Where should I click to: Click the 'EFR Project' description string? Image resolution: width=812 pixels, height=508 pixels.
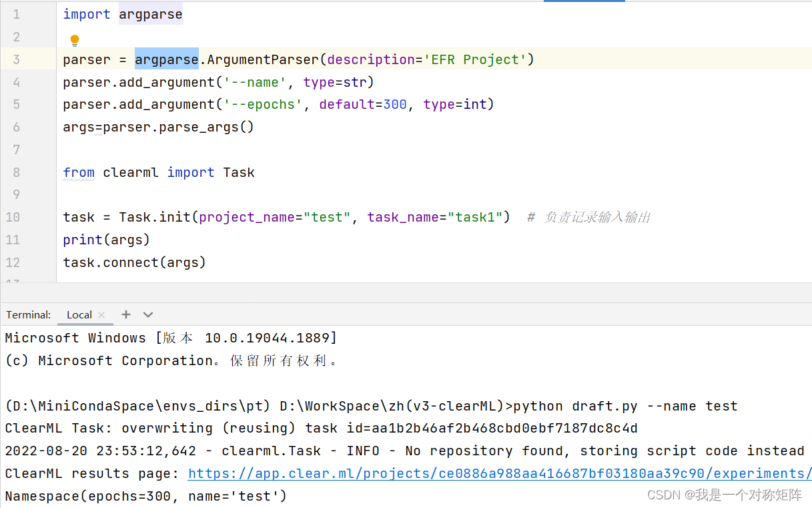[475, 59]
